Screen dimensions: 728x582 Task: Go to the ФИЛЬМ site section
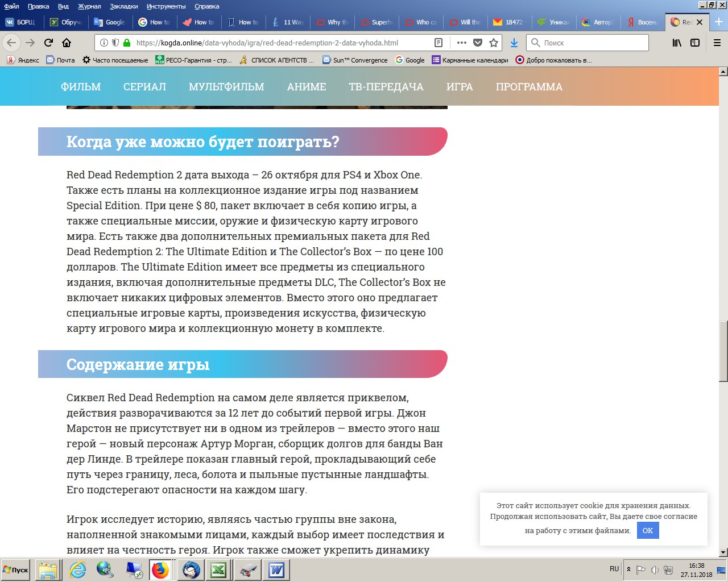coord(81,86)
